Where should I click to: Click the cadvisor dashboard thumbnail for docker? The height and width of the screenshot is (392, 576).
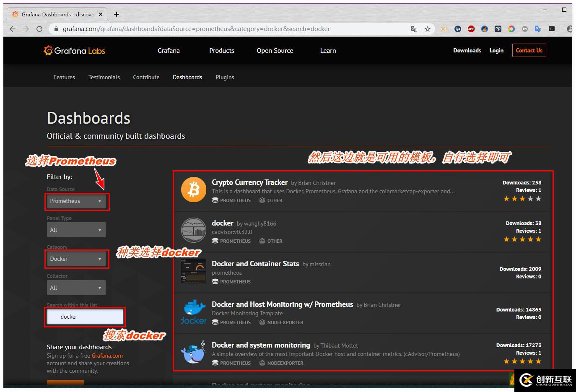(194, 230)
